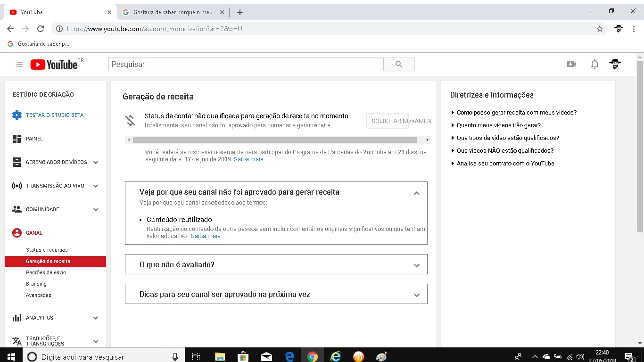644x362 pixels.
Task: Open the Windows notification center
Action: [628, 357]
